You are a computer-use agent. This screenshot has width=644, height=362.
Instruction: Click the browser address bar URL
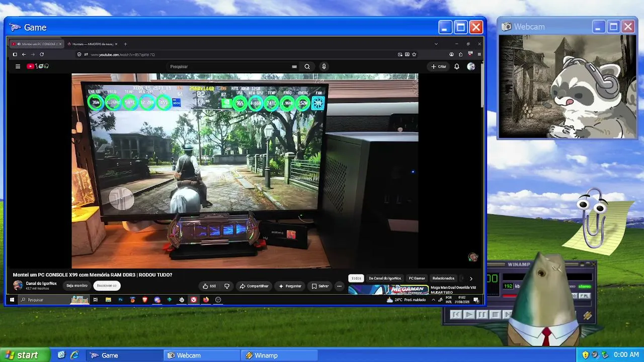[x=123, y=54]
